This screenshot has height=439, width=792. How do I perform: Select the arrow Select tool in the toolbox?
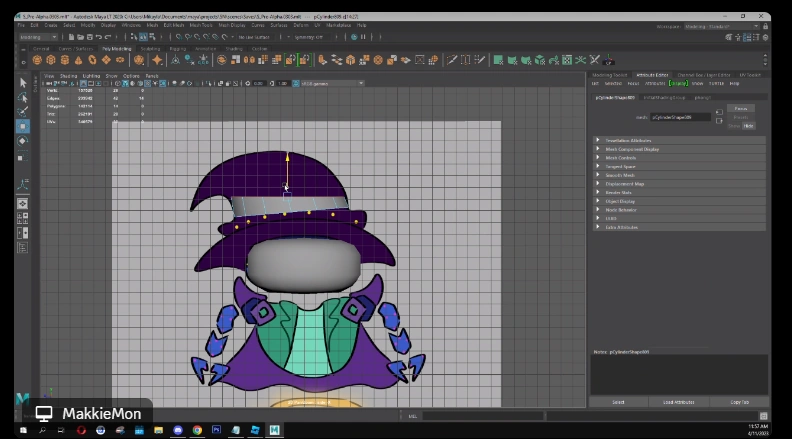pyautogui.click(x=23, y=83)
